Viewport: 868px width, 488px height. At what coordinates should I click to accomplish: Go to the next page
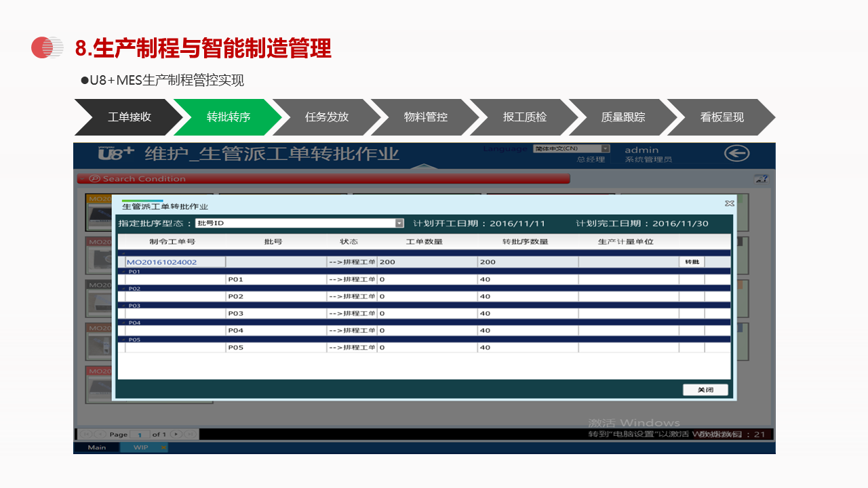pos(176,434)
